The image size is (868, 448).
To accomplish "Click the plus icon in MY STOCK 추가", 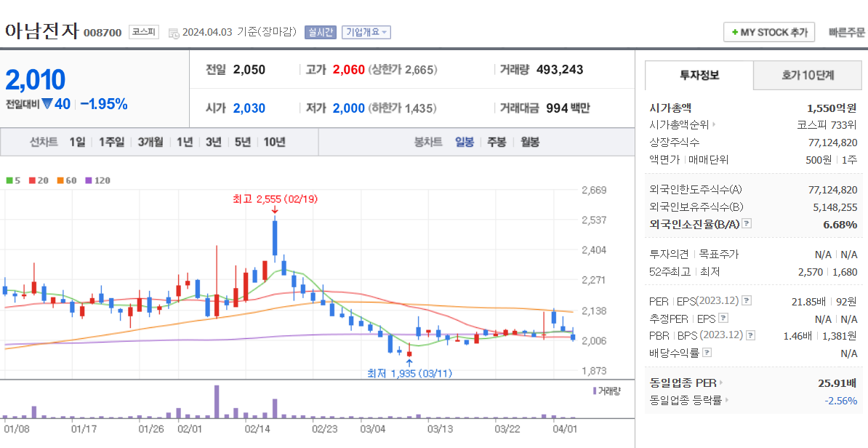I will [x=735, y=32].
